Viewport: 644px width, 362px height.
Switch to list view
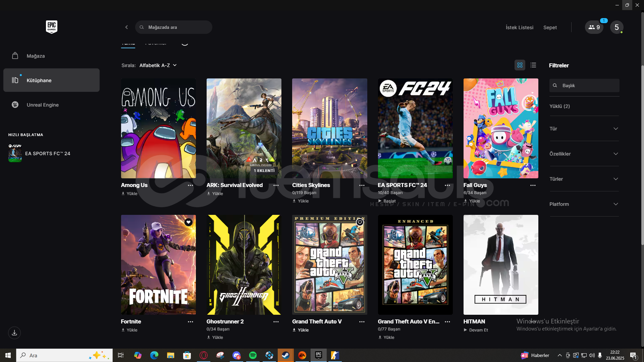pyautogui.click(x=533, y=65)
